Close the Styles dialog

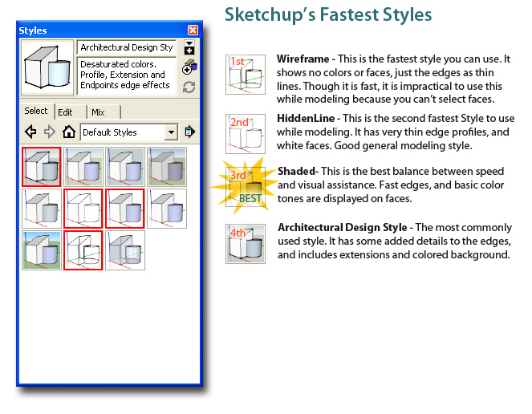tap(193, 30)
